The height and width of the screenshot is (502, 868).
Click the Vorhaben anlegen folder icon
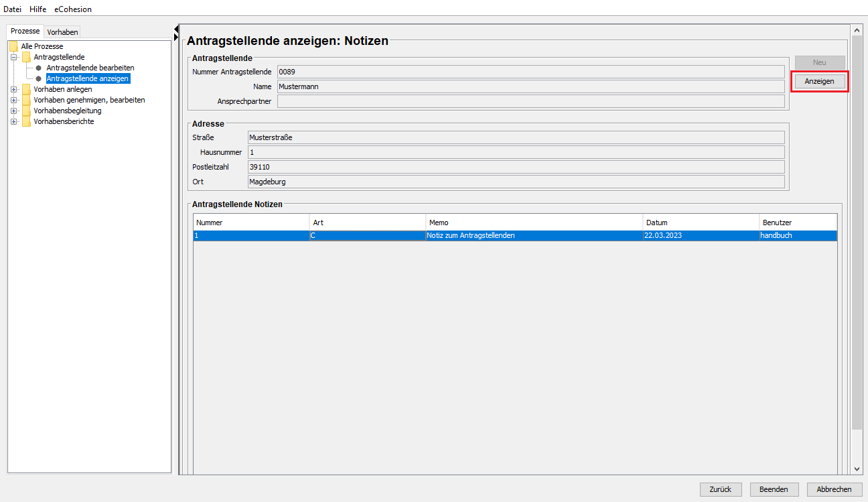tap(26, 89)
